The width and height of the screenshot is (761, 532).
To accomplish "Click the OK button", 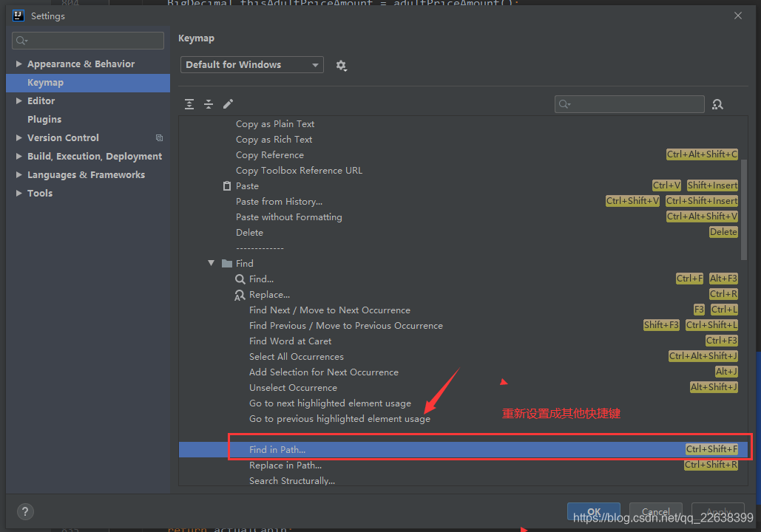I will (x=594, y=511).
